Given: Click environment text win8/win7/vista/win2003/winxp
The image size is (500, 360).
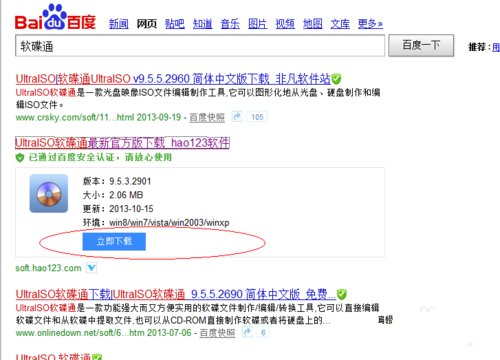Looking at the screenshot, I should coord(169,222).
